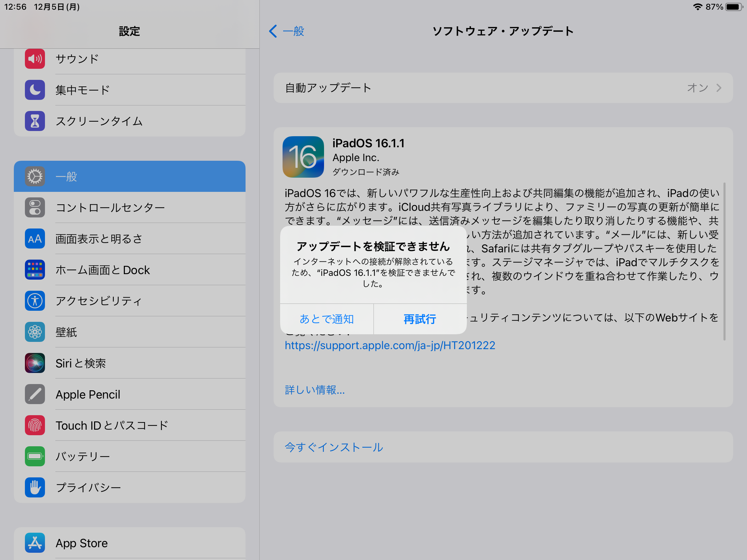Open Control Center settings icon
This screenshot has height=560, width=747.
pos(35,207)
